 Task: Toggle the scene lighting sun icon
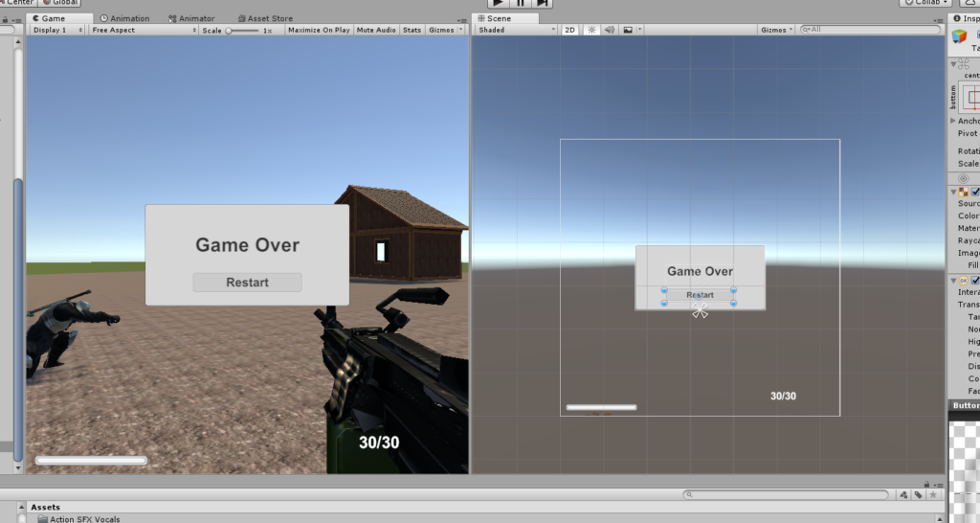[x=591, y=30]
